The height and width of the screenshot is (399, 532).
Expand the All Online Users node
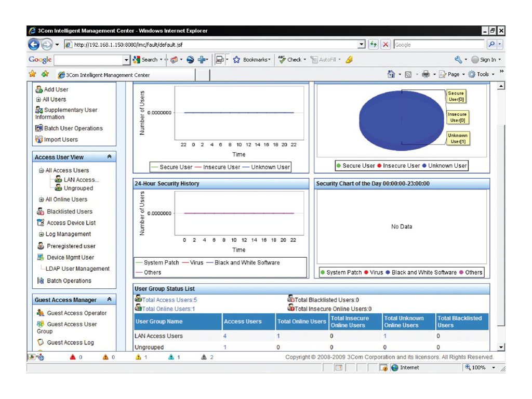point(43,199)
